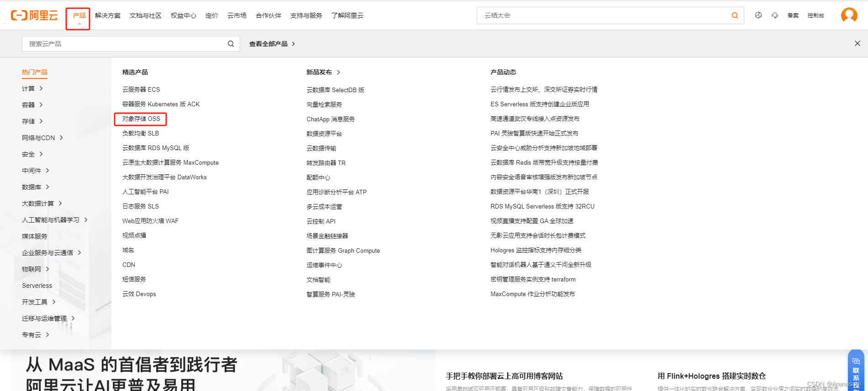Open the 控制台 console link

[x=816, y=16]
